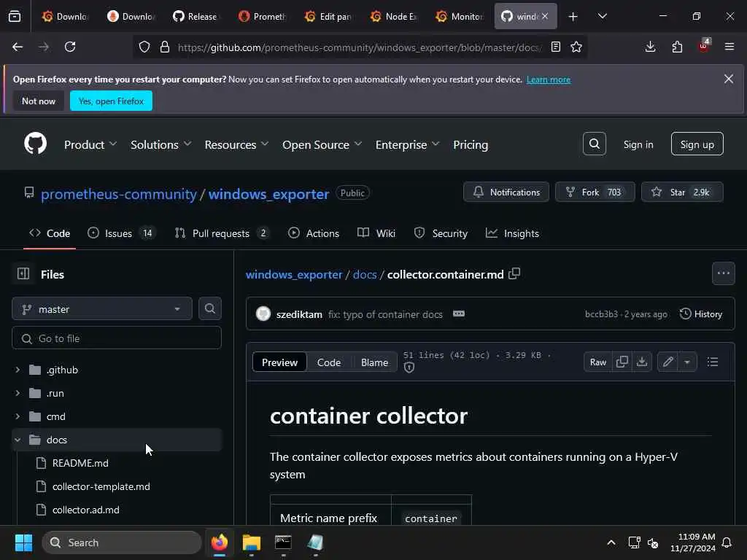This screenshot has width=747, height=560.
Task: Click the shield icon below line count
Action: (x=409, y=367)
